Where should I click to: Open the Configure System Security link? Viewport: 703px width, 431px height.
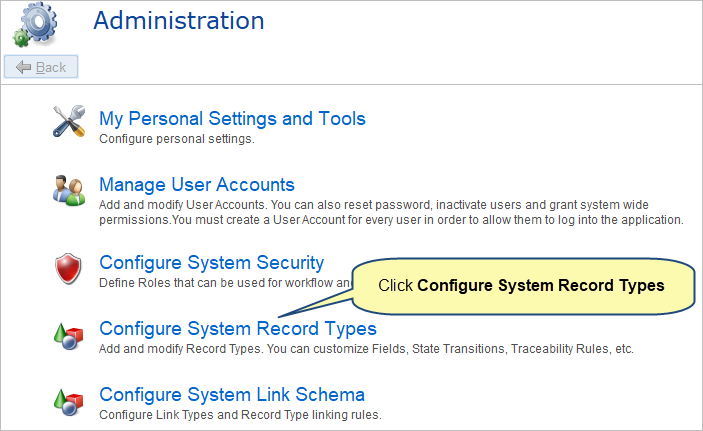pyautogui.click(x=212, y=263)
